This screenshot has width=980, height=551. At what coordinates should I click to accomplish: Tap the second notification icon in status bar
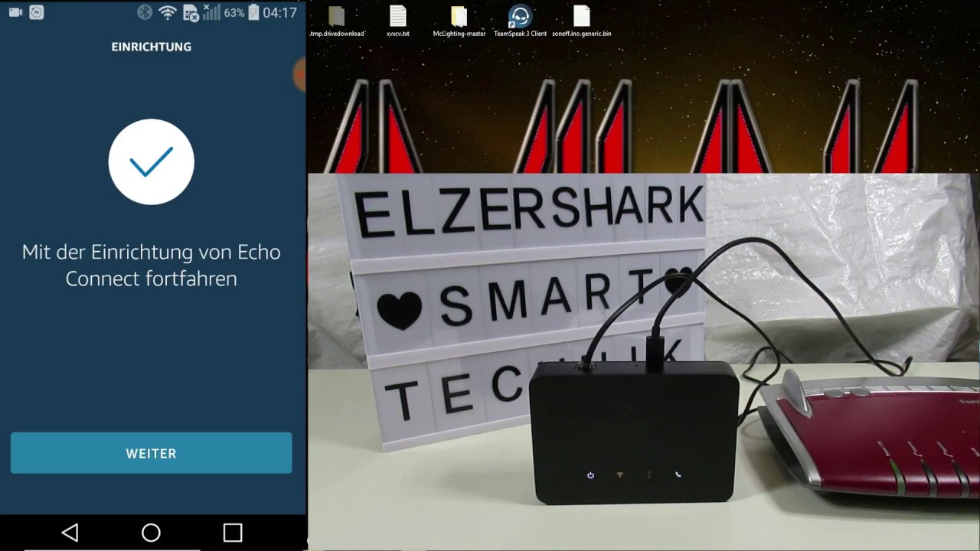point(36,12)
